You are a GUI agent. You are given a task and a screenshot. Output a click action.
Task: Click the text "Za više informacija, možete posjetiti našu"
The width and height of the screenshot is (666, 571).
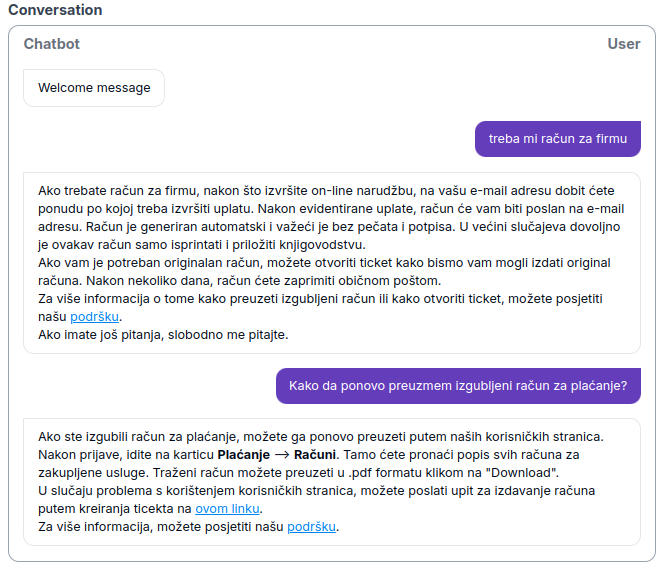(160, 526)
